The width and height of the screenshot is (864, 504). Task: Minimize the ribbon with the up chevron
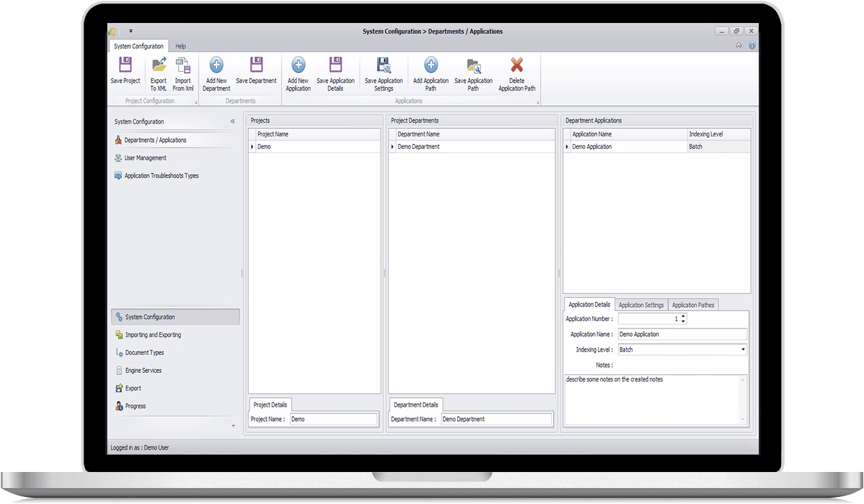click(x=739, y=46)
